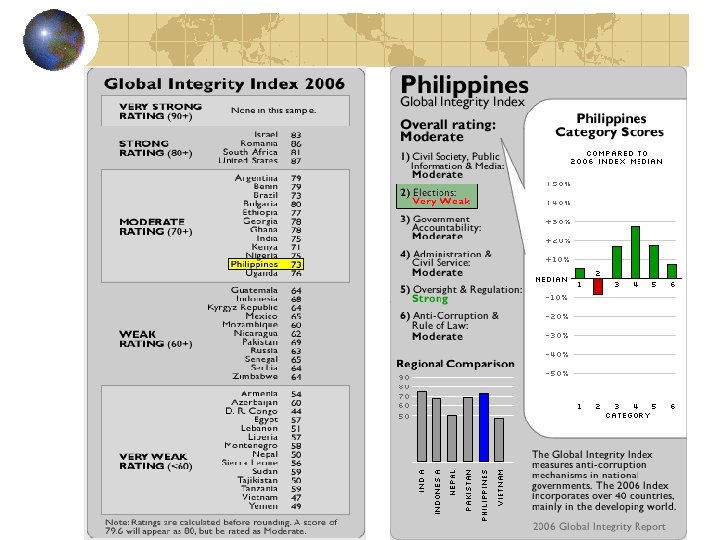Click 'None in this sample.' text

(x=274, y=110)
